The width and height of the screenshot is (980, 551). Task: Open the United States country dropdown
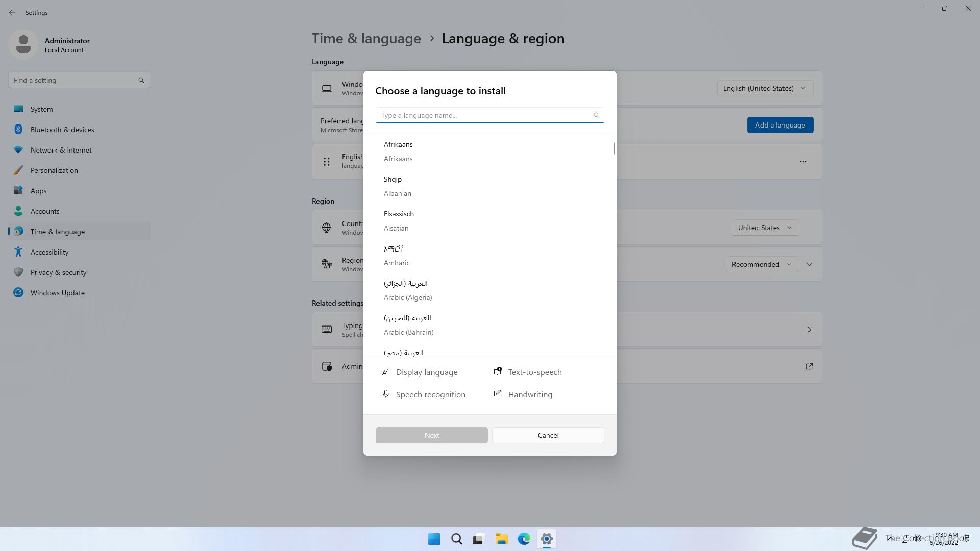click(764, 228)
